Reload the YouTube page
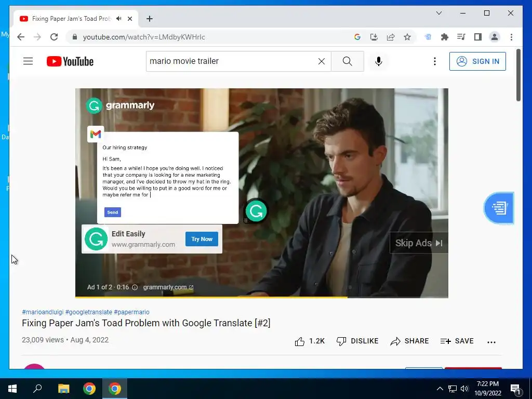532x399 pixels. tap(54, 37)
